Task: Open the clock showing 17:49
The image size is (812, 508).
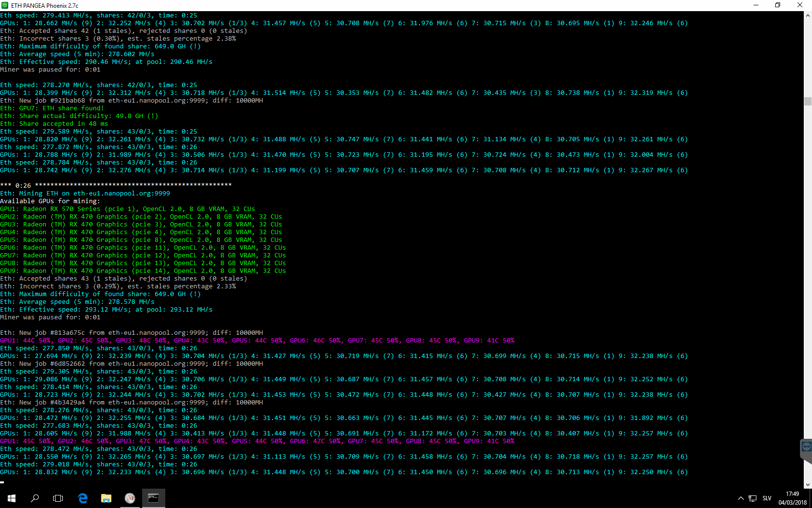Action: 792,498
